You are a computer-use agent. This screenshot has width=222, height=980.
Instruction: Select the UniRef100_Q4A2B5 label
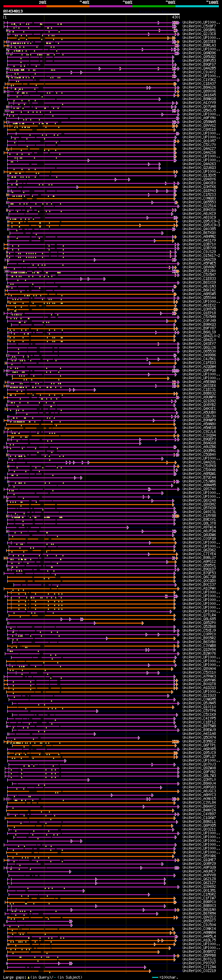tap(199, 68)
